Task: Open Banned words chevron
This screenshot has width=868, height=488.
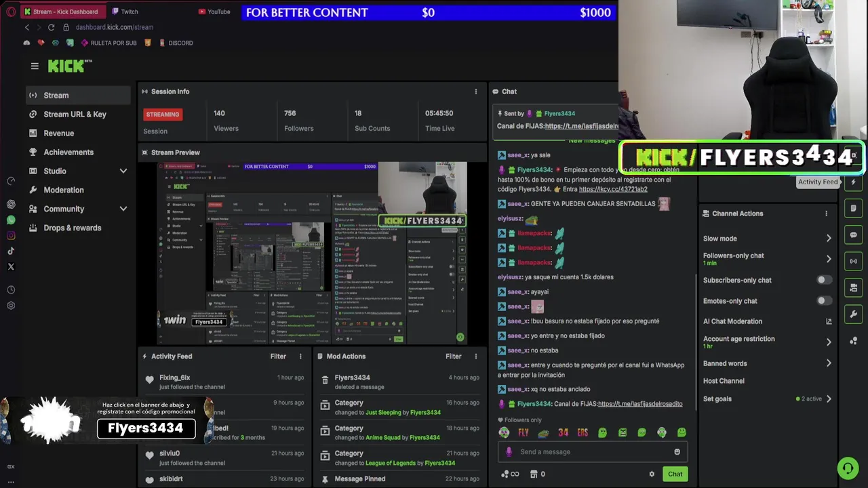Action: tap(828, 363)
